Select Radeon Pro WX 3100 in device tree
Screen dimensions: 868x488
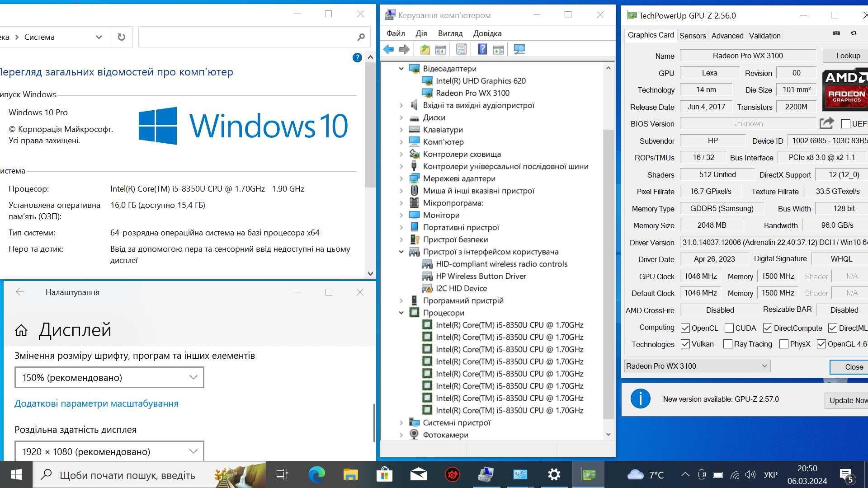click(x=472, y=93)
